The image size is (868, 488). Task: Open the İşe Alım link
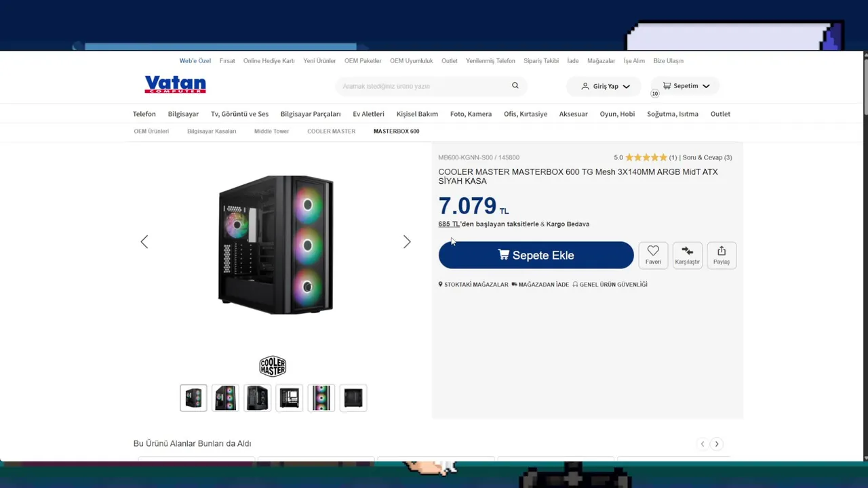pyautogui.click(x=634, y=61)
